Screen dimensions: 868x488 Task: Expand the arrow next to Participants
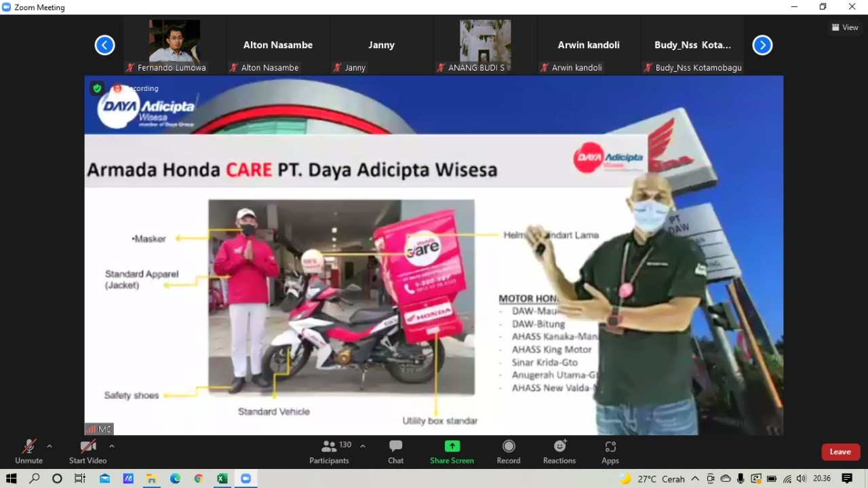363,446
